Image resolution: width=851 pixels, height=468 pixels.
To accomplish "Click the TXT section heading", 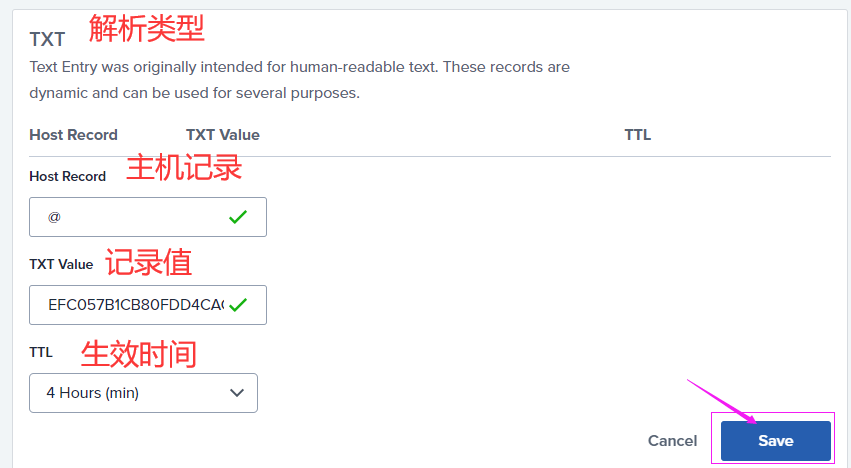I will pyautogui.click(x=47, y=39).
